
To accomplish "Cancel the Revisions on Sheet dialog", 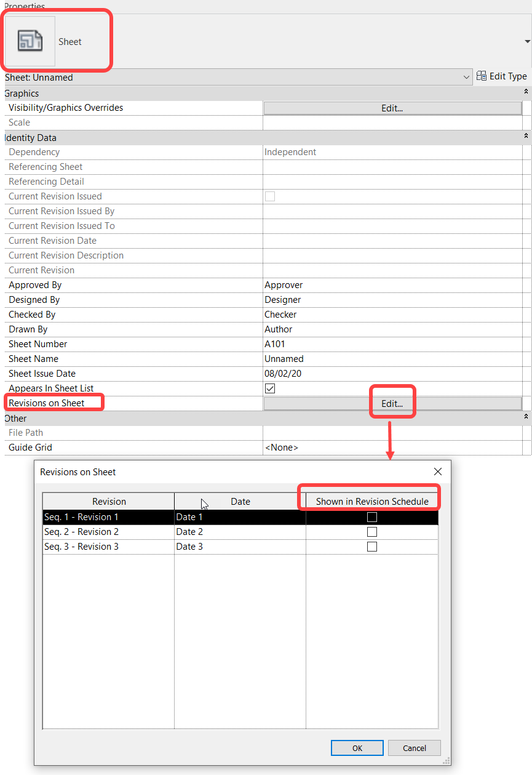I will pos(414,748).
